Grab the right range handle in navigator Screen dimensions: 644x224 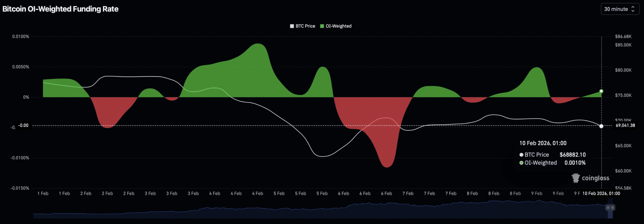(613, 208)
